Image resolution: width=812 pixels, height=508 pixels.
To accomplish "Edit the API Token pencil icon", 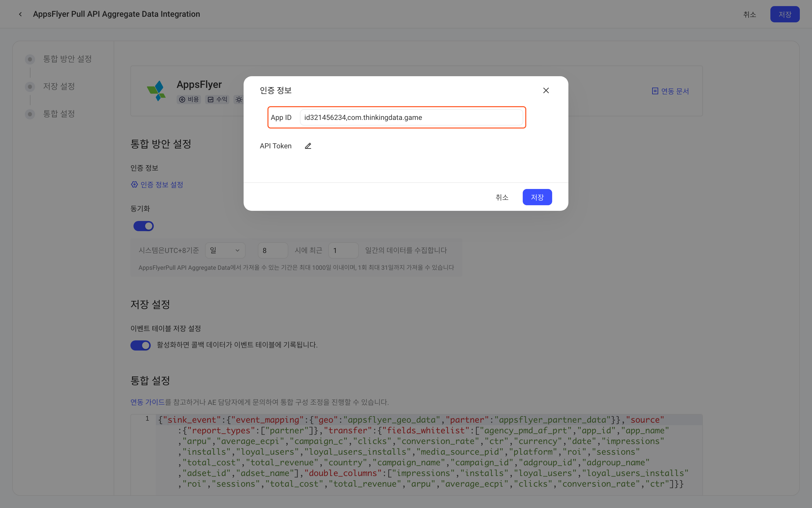I will pyautogui.click(x=308, y=146).
